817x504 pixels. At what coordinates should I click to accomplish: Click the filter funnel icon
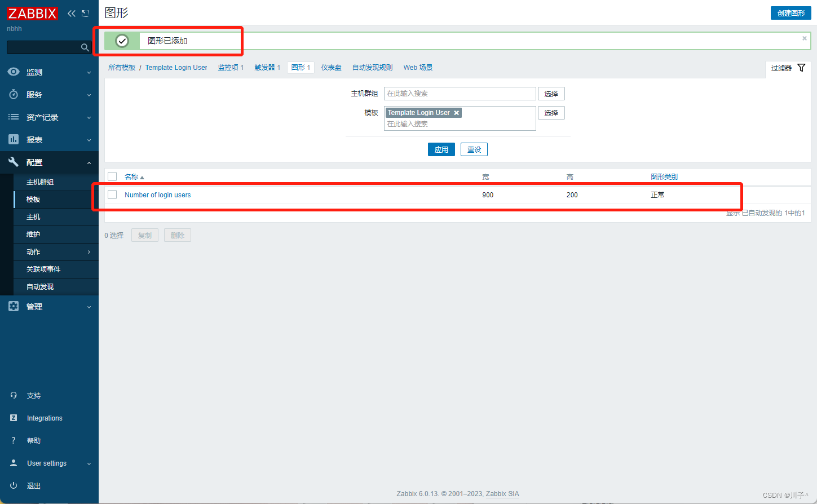coord(801,68)
